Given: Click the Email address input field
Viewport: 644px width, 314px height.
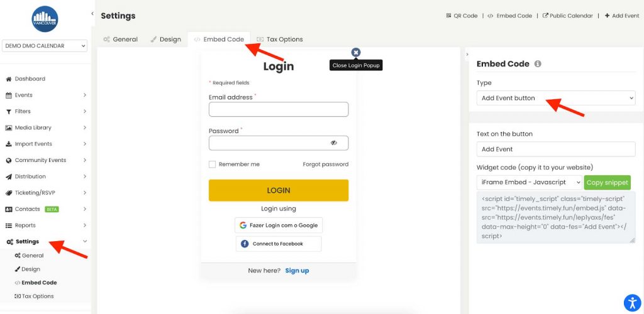Looking at the screenshot, I should click(279, 109).
